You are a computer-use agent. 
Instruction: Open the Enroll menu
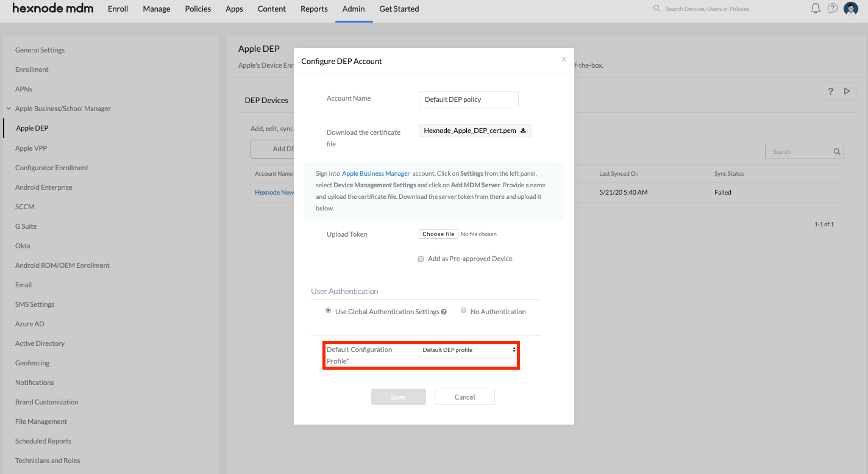tap(118, 9)
